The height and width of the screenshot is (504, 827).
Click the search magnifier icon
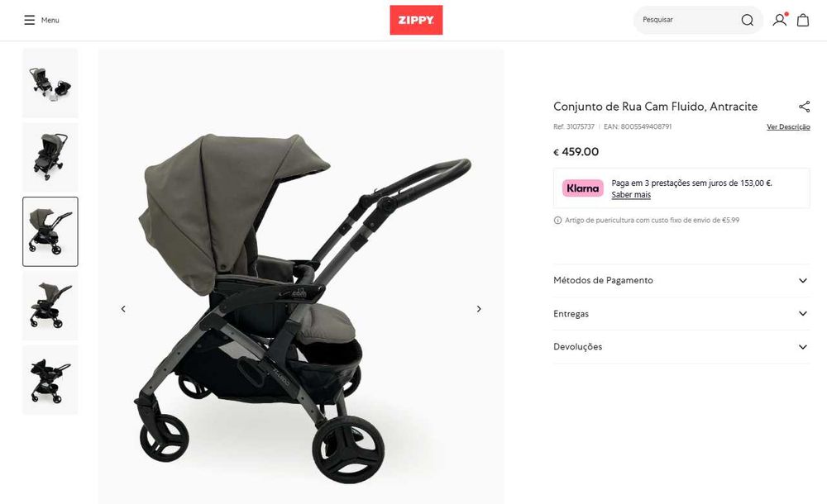coord(747,20)
